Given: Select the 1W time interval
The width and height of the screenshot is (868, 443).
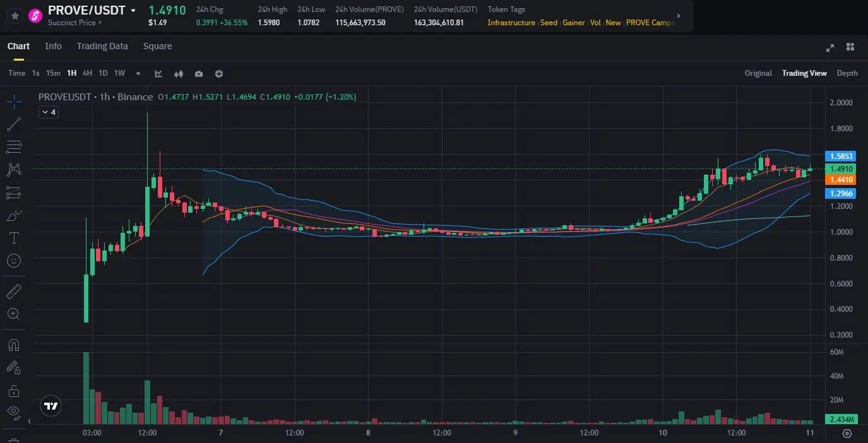Looking at the screenshot, I should [119, 73].
